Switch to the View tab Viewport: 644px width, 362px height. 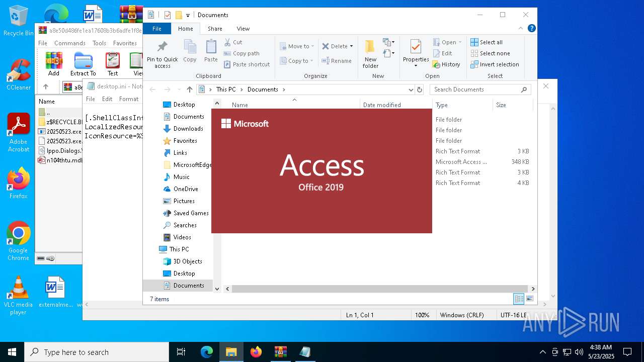coord(243,29)
